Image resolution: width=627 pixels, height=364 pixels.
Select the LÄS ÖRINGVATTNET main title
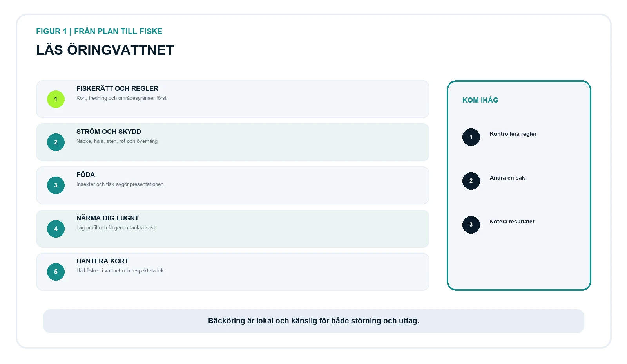click(x=105, y=50)
